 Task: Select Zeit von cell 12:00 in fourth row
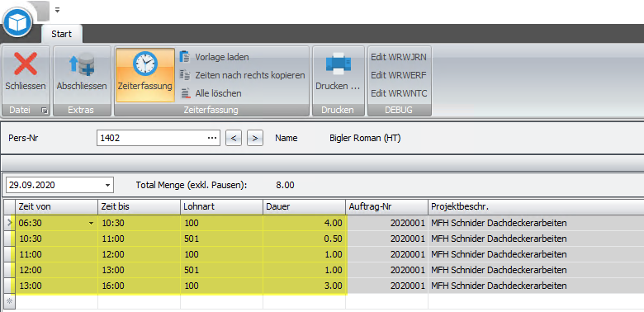57,270
